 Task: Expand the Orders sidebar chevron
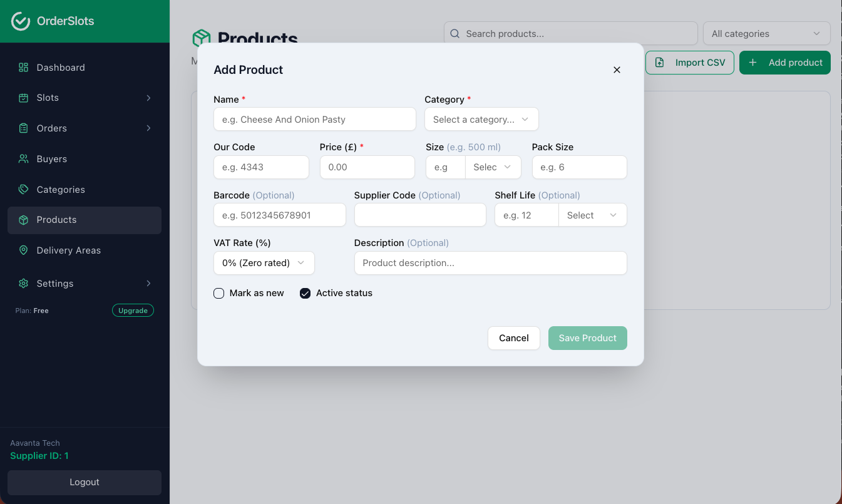click(148, 128)
